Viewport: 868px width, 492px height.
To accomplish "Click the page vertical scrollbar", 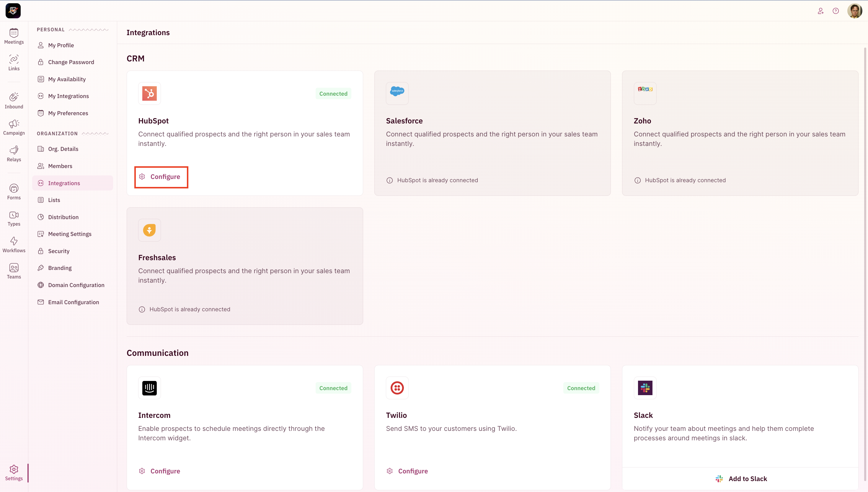I will [x=865, y=263].
